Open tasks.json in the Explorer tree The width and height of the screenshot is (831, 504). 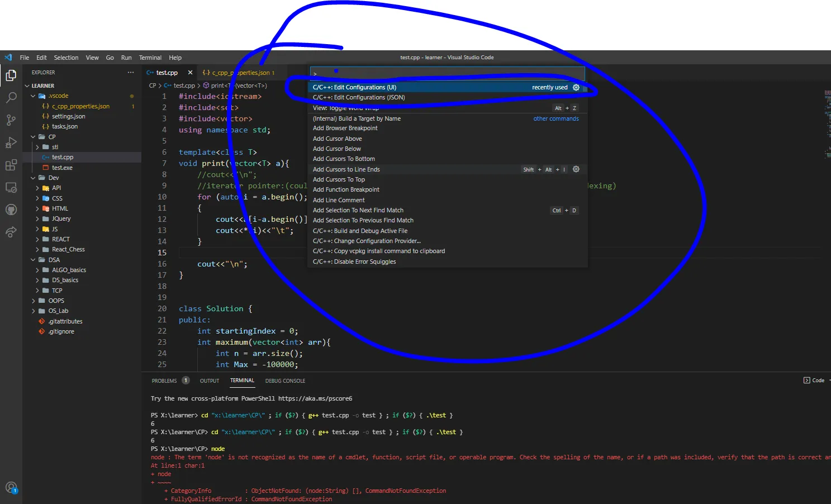point(82,126)
